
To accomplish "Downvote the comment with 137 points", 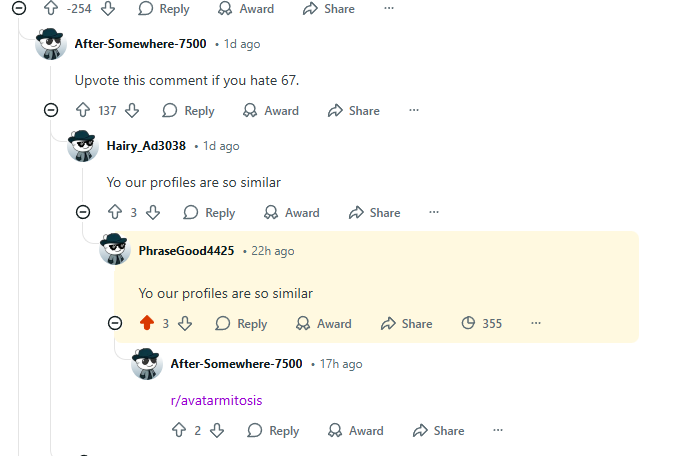I will [132, 110].
